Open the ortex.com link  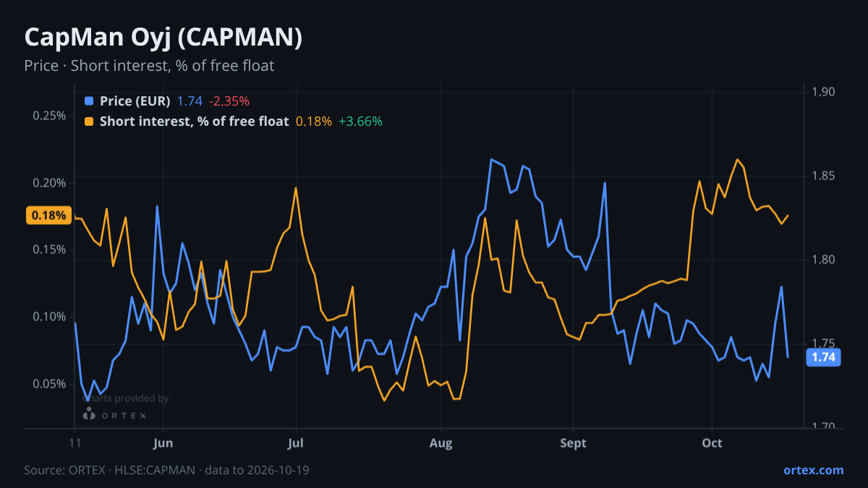tap(814, 470)
